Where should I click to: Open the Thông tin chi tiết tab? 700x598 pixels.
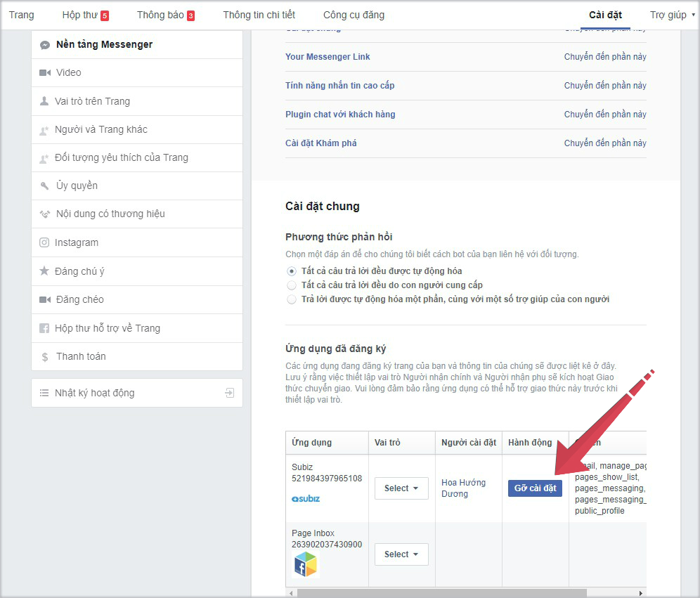[259, 14]
